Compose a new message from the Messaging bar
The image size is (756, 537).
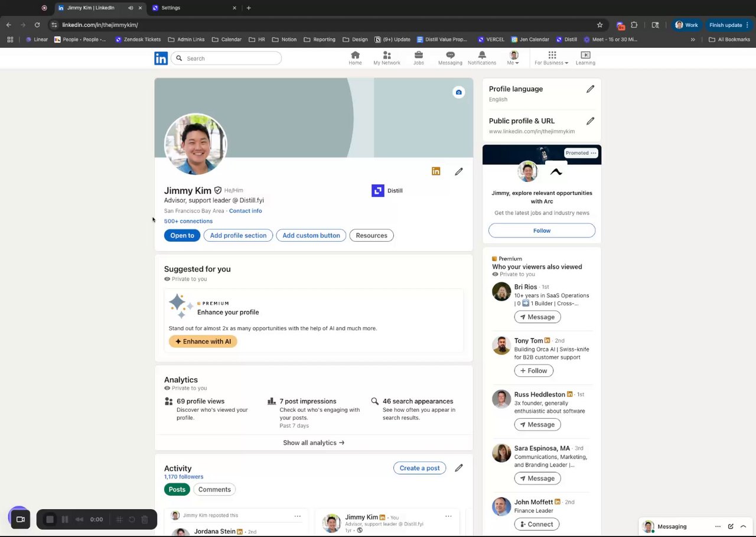731,526
